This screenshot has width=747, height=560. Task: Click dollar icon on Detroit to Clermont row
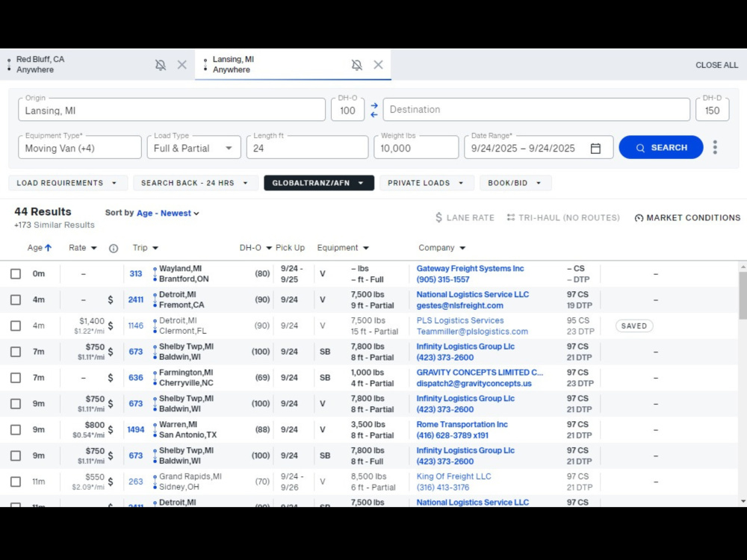click(111, 326)
